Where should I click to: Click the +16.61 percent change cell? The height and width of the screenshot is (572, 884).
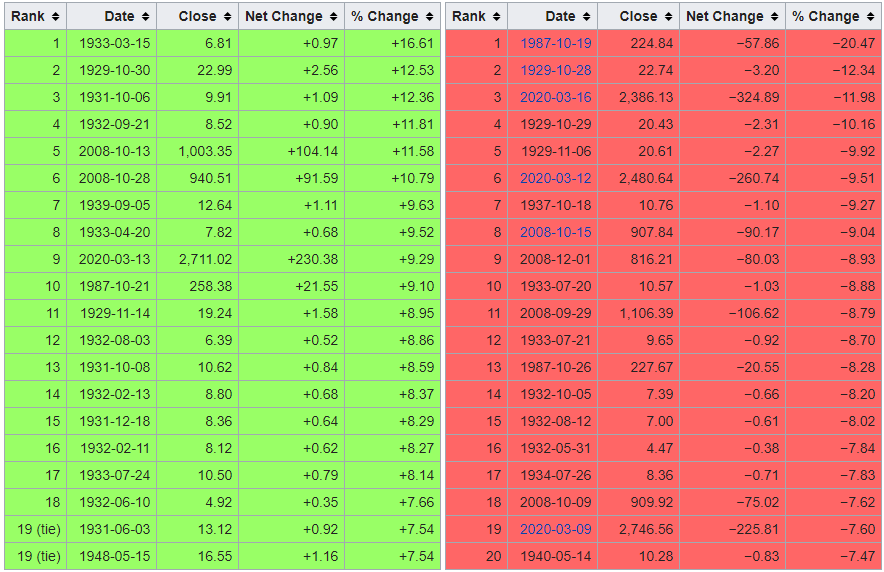[x=392, y=43]
